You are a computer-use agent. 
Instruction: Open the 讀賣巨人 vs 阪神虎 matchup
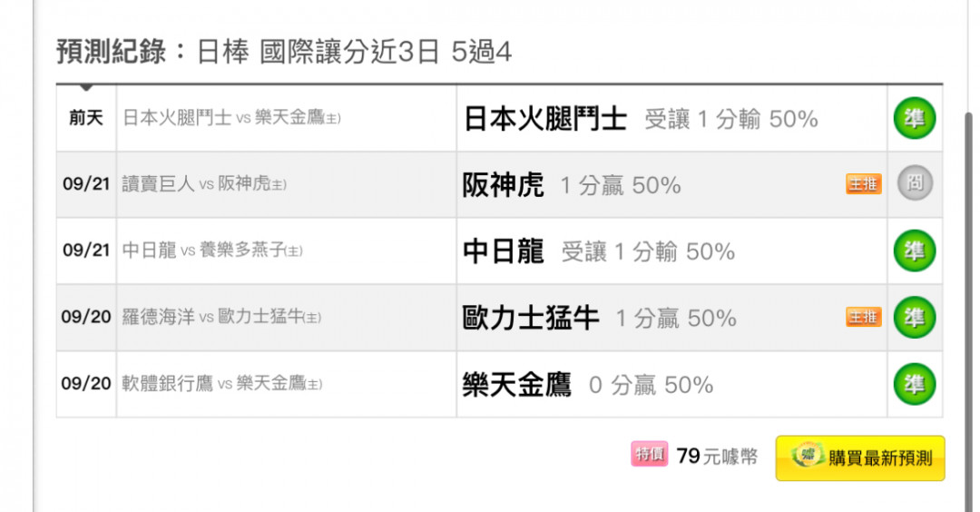tap(204, 183)
